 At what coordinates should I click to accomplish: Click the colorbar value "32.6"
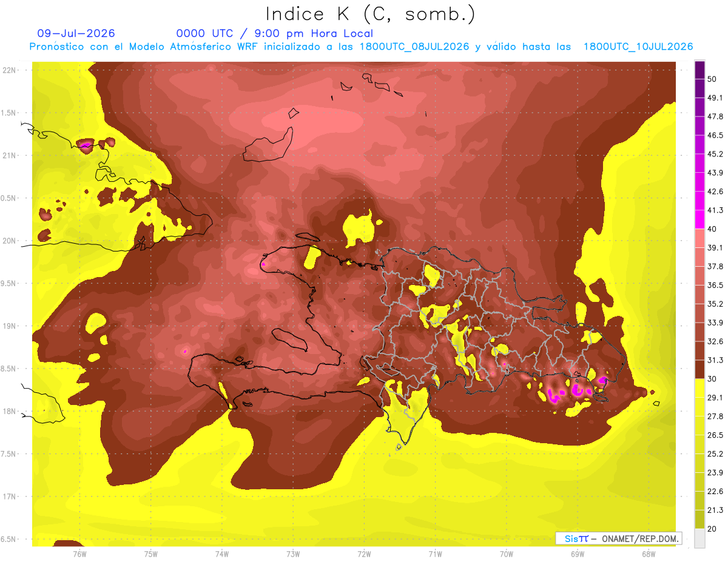coord(715,341)
